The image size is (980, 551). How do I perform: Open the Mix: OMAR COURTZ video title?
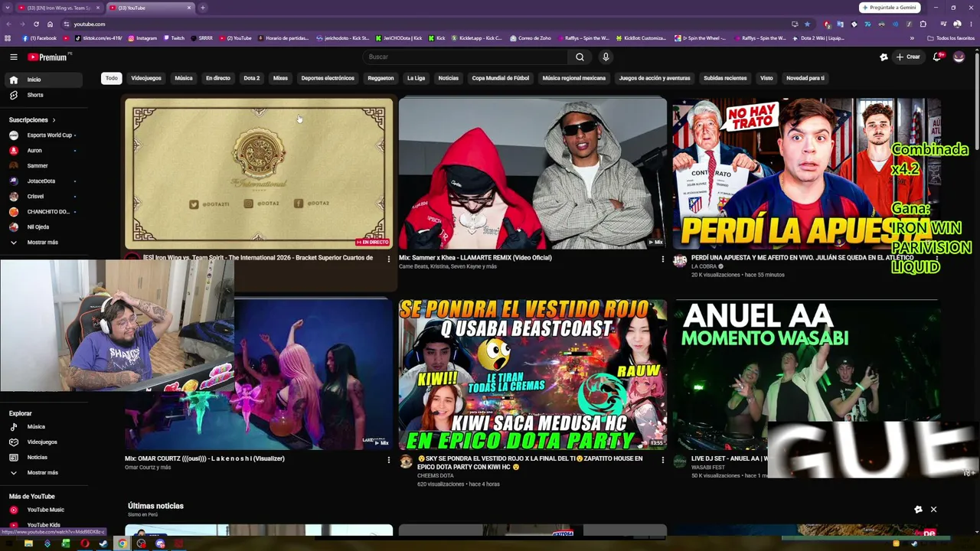click(x=204, y=458)
